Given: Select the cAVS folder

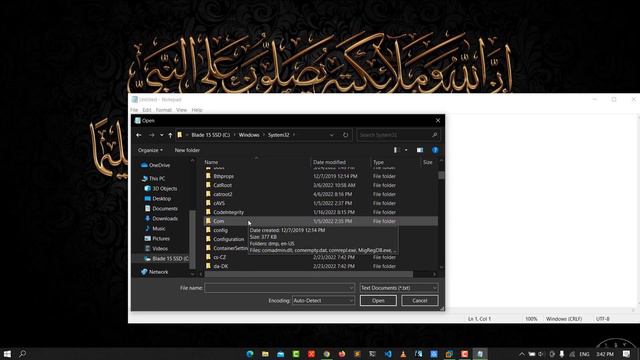Looking at the screenshot, I should 320,203.
